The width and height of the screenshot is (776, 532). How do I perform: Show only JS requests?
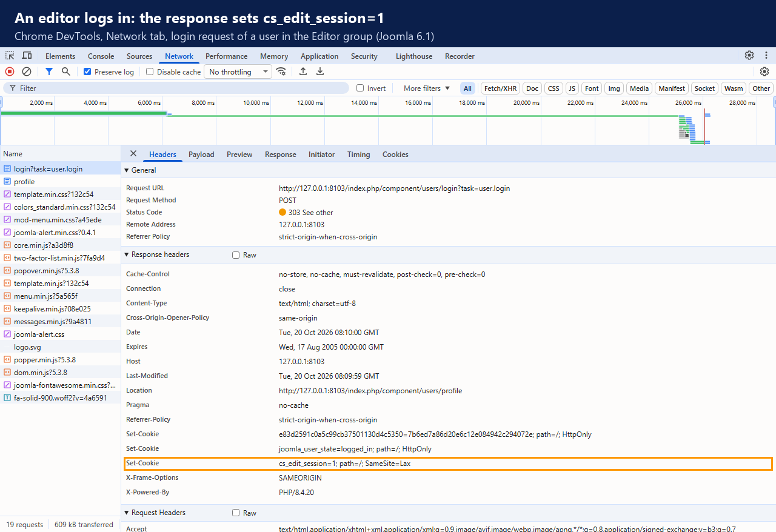point(572,88)
